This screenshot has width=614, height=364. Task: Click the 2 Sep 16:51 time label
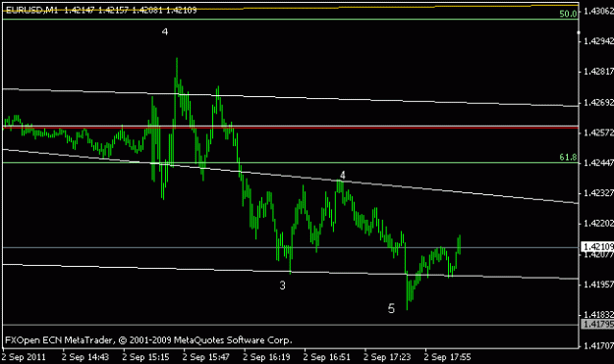[326, 357]
